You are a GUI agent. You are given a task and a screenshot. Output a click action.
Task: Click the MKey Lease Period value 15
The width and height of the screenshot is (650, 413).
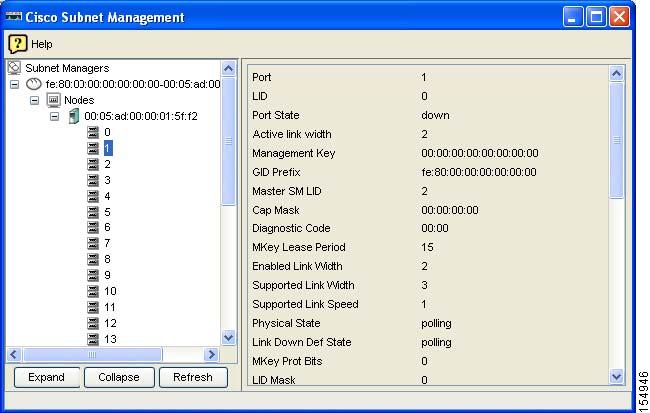pos(427,247)
